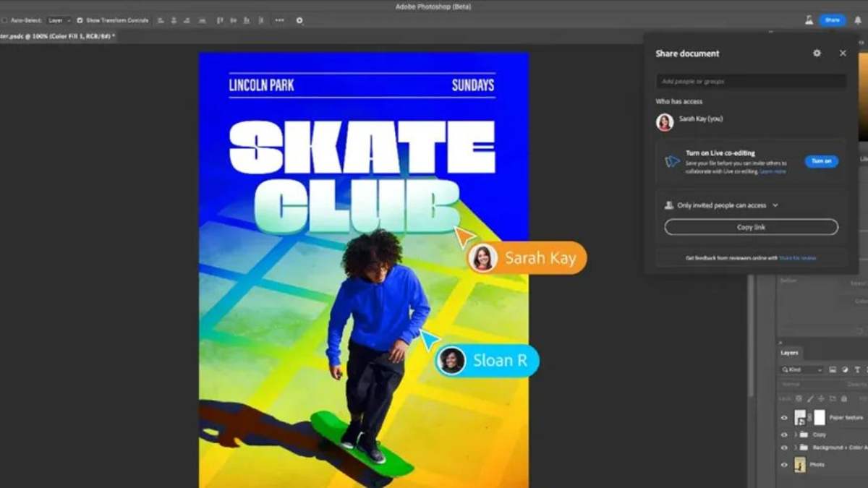This screenshot has height=488, width=868.
Task: Expand the Copy layer group
Action: pos(796,435)
